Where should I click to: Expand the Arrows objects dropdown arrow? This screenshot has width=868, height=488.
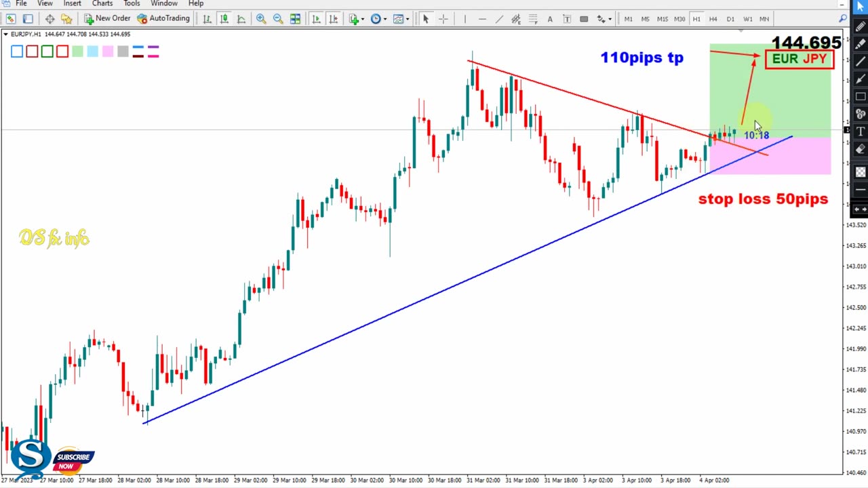click(x=610, y=19)
